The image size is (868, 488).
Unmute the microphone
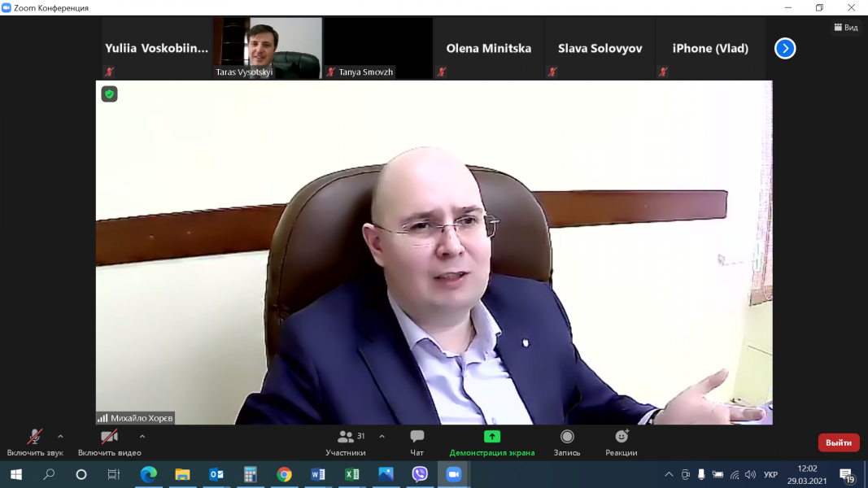(35, 442)
